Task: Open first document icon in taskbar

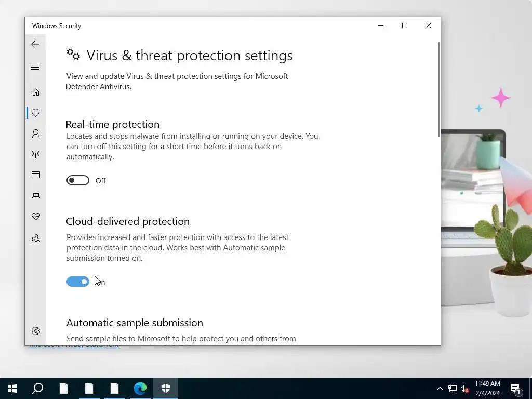Action: [x=63, y=389]
